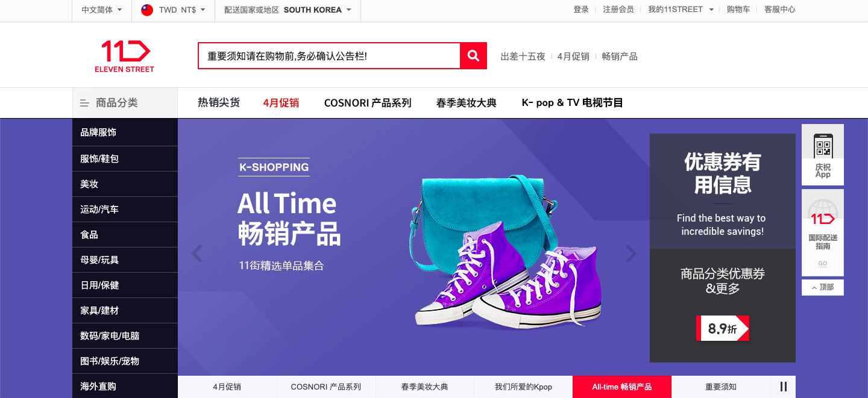
Task: Open the TWD NT$ currency dropdown
Action: pos(173,10)
